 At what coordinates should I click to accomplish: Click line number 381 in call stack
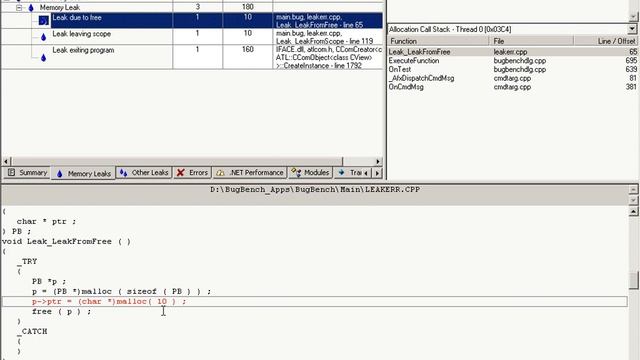pyautogui.click(x=631, y=87)
